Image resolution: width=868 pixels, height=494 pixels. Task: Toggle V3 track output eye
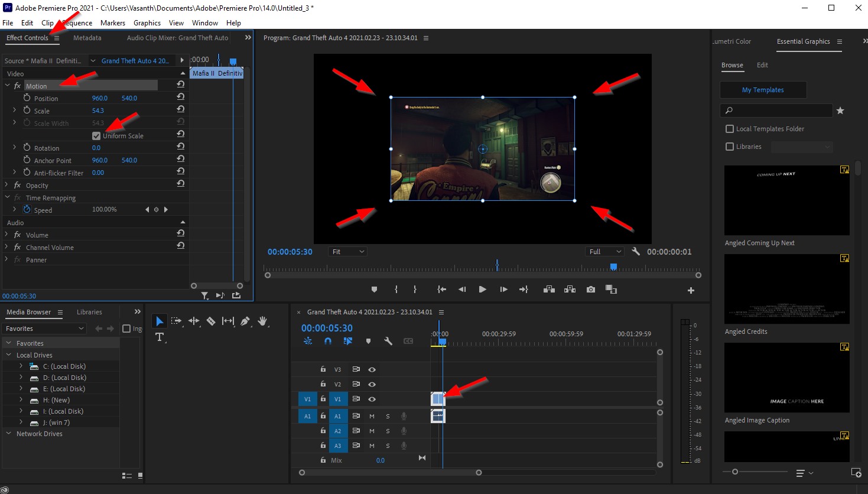pos(372,369)
